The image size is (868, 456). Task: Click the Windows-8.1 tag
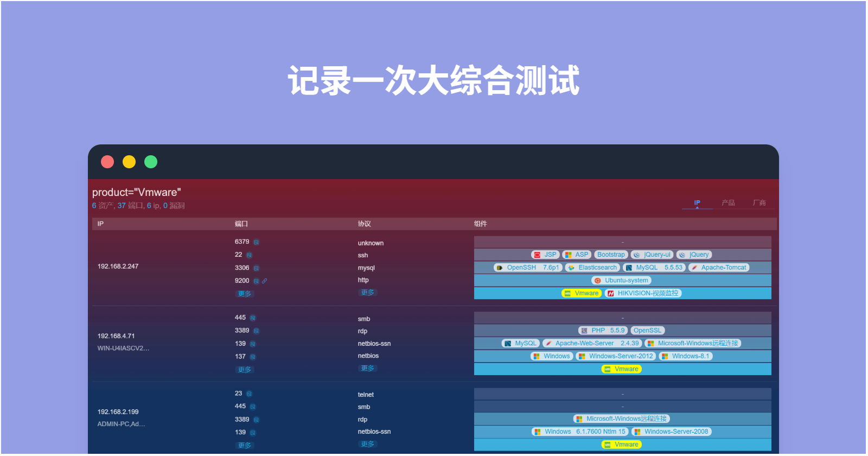[686, 357]
